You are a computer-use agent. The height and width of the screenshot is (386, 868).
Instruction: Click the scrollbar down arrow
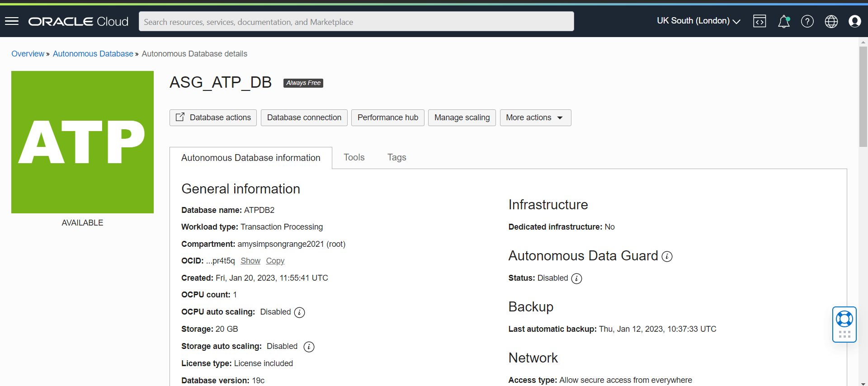[863, 383]
